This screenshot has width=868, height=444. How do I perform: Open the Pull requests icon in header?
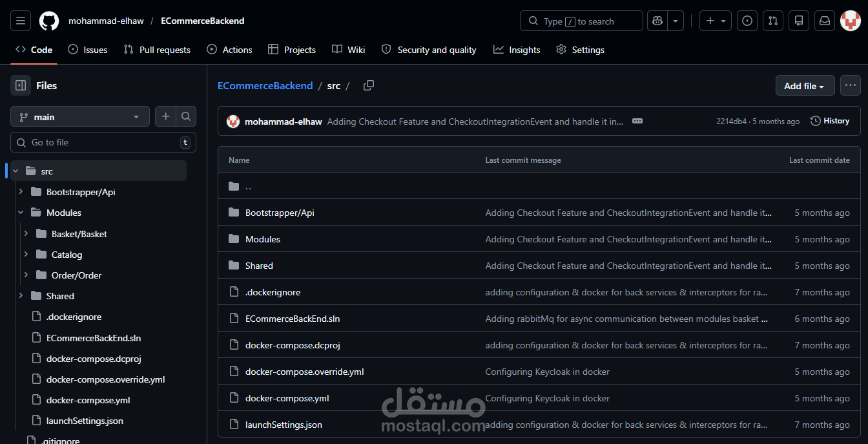[x=773, y=21]
